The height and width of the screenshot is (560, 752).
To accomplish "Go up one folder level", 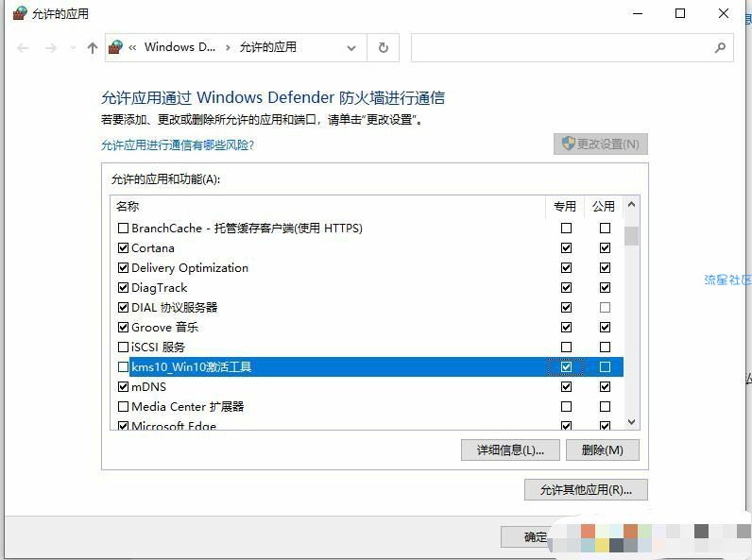I will tap(93, 48).
